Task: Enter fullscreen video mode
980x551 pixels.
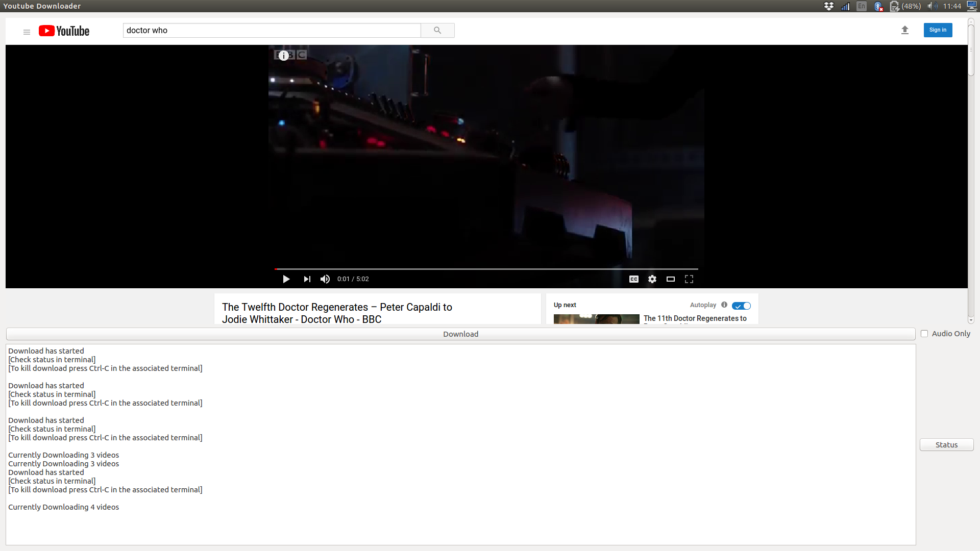Action: point(689,279)
